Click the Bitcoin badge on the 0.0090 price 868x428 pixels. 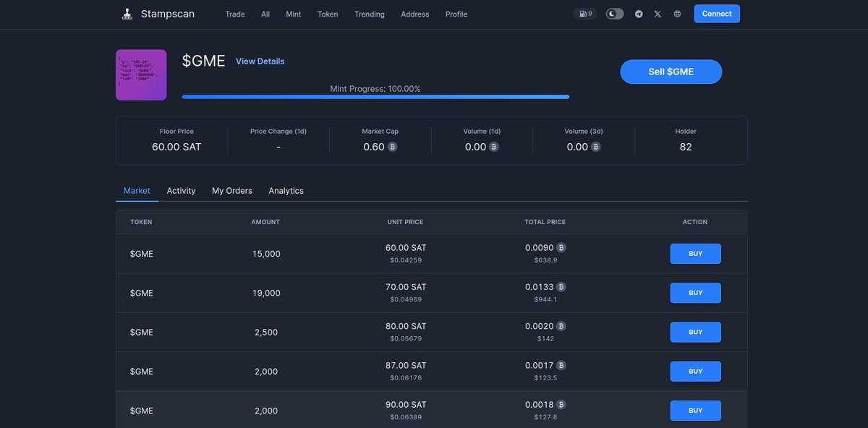pos(561,247)
